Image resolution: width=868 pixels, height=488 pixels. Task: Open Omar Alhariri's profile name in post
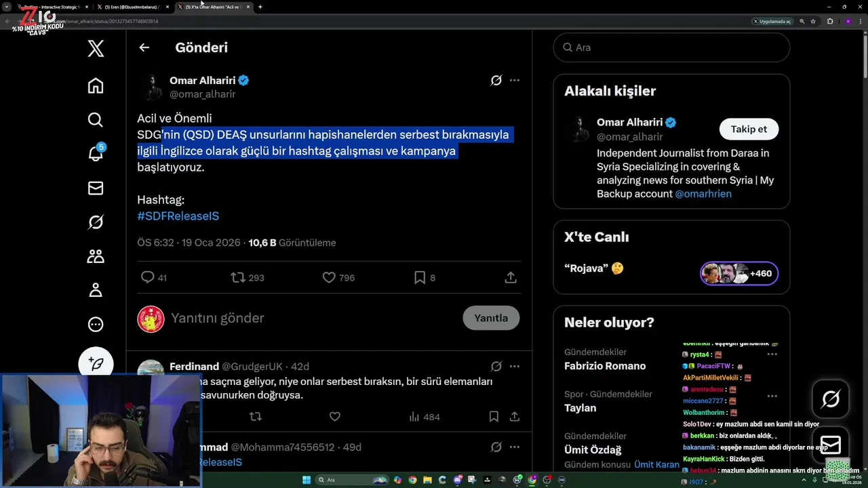pos(202,81)
